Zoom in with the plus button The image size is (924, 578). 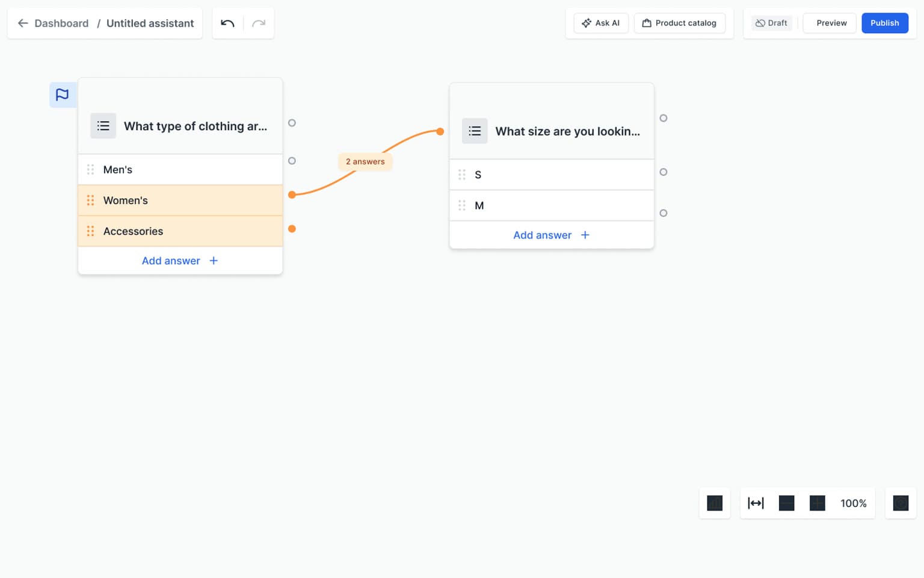tap(818, 503)
